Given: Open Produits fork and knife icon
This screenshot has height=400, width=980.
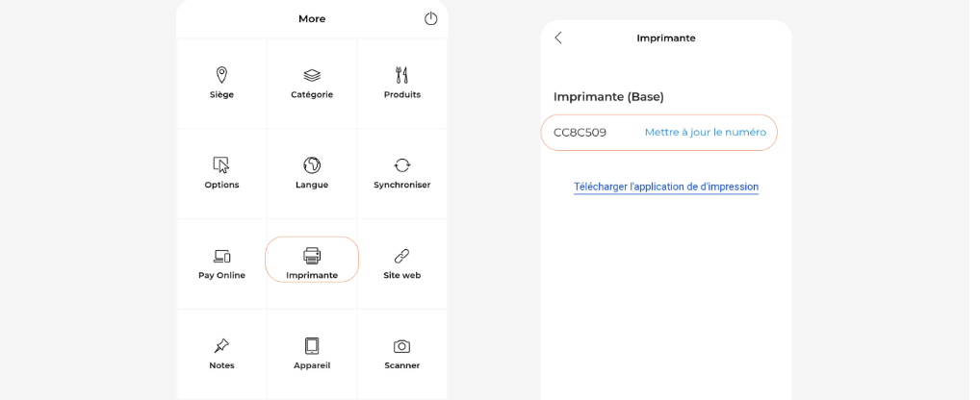Looking at the screenshot, I should coord(402,75).
